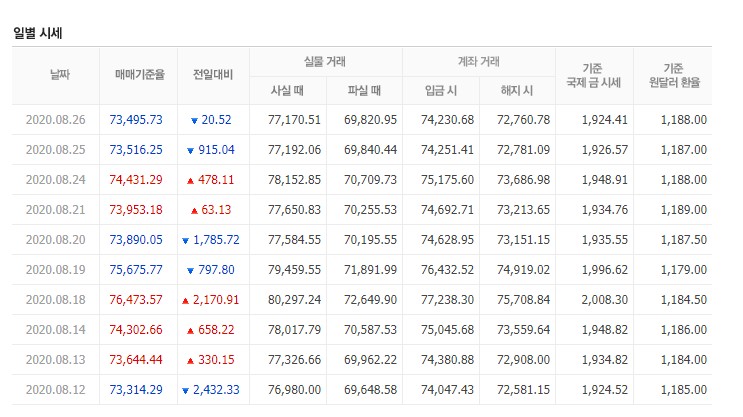Click the buy price 80,297.24
Image resolution: width=743 pixels, height=417 pixels.
pyautogui.click(x=294, y=299)
